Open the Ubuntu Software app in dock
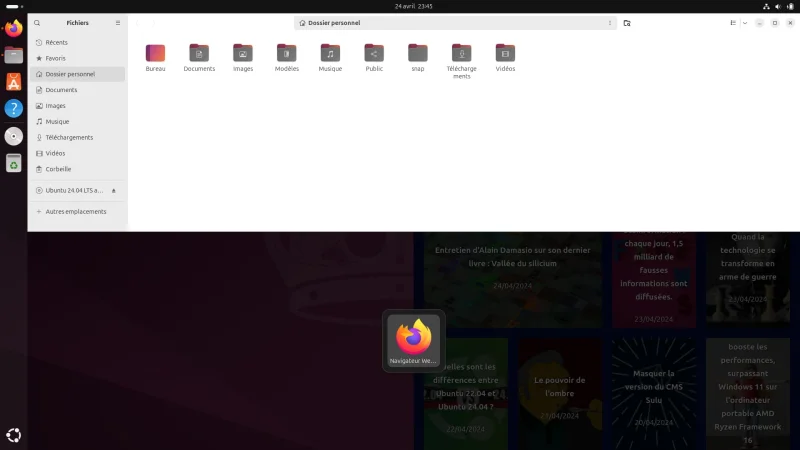 (14, 82)
